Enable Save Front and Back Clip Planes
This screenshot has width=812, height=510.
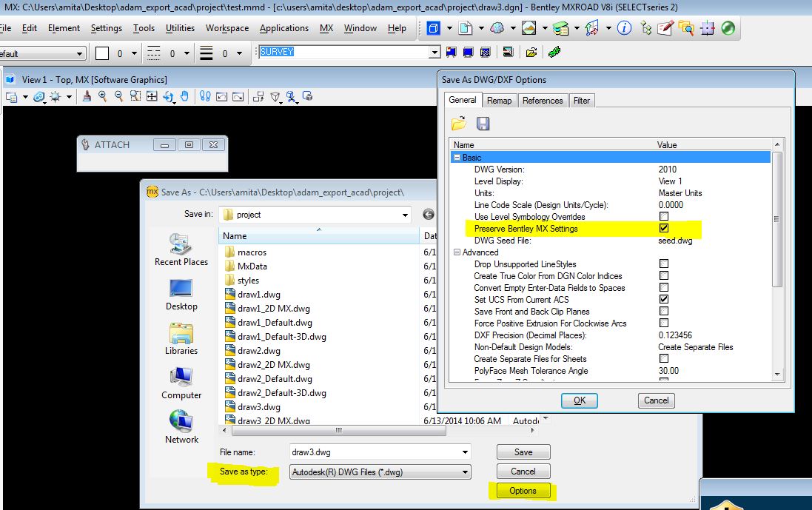click(664, 311)
